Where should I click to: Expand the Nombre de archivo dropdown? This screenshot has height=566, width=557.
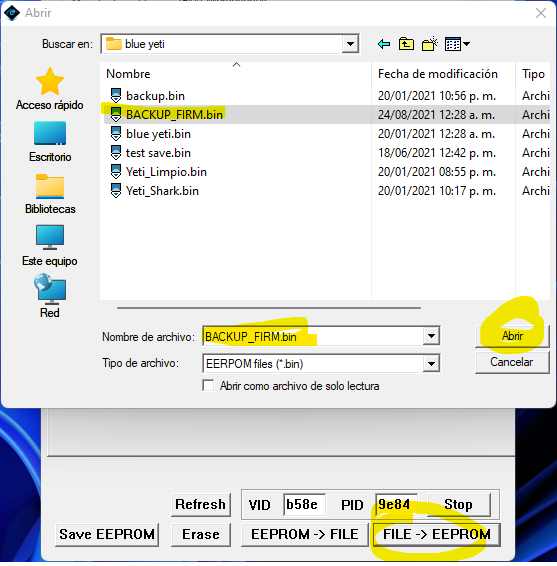(x=431, y=336)
